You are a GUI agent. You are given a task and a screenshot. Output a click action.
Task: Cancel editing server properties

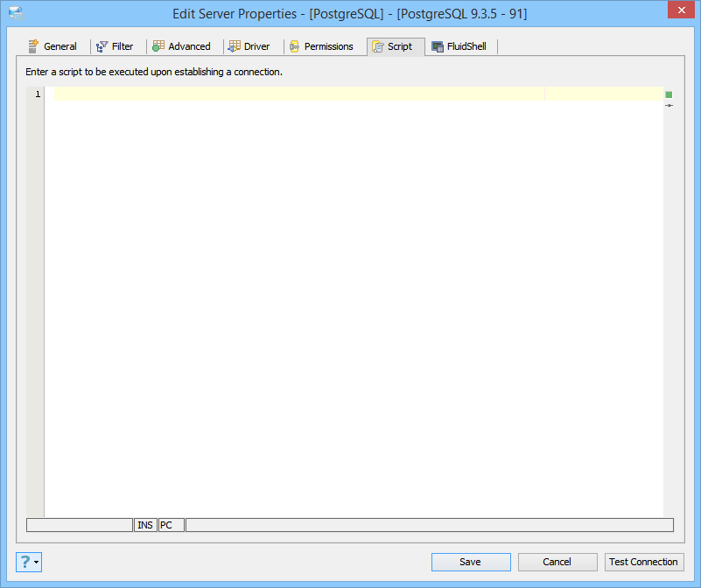(x=557, y=562)
